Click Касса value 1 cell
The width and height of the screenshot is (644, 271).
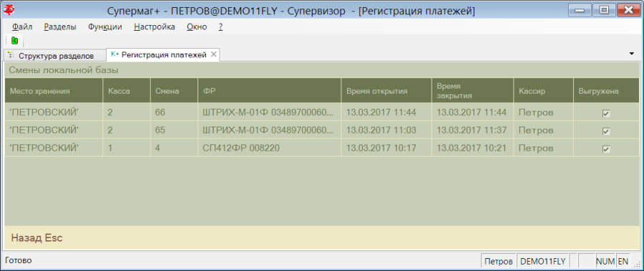click(127, 148)
